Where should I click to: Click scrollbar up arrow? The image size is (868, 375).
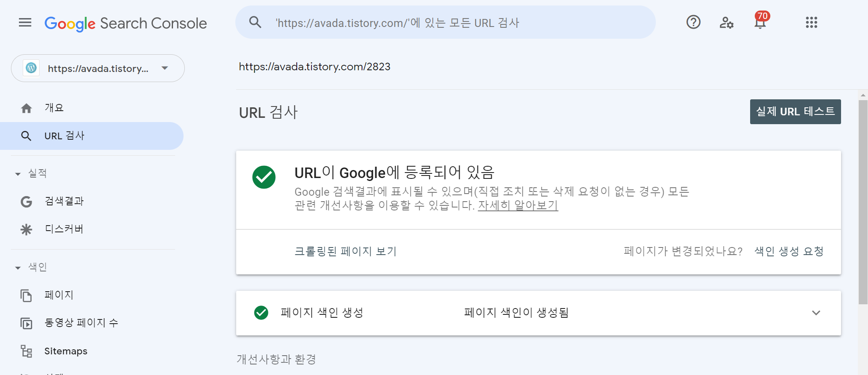tap(863, 95)
